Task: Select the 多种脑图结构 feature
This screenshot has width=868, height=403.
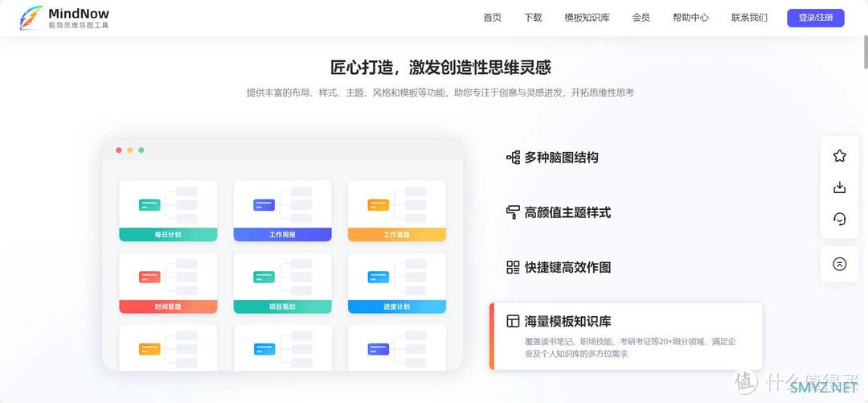Action: (x=561, y=158)
